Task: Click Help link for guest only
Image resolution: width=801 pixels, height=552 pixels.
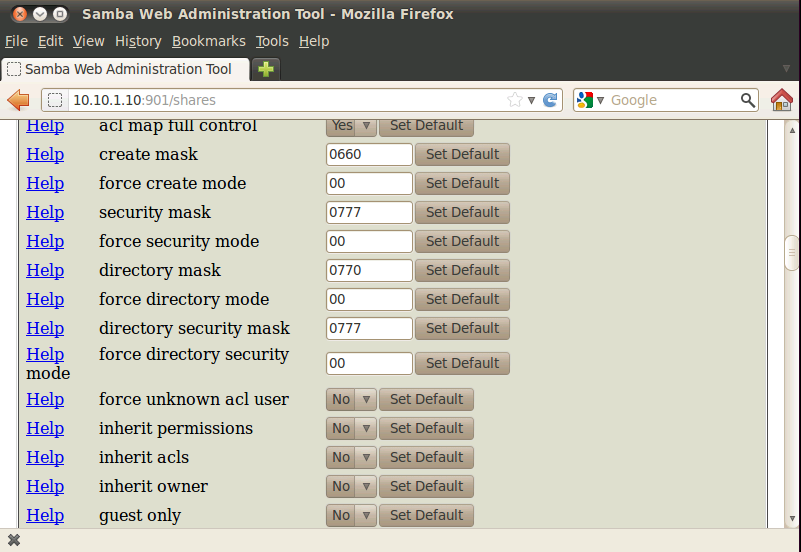Action: click(x=45, y=515)
